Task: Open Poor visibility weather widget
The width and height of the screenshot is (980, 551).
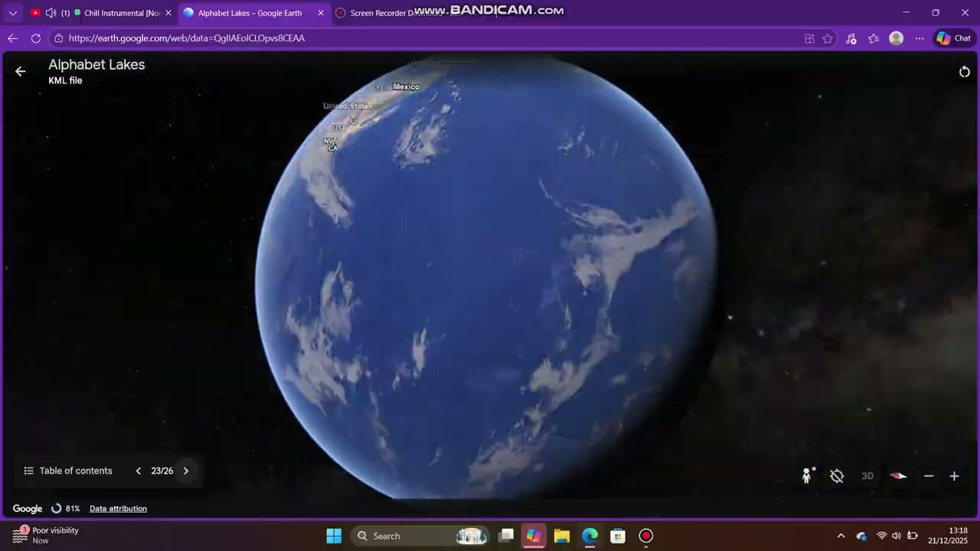Action: [46, 535]
